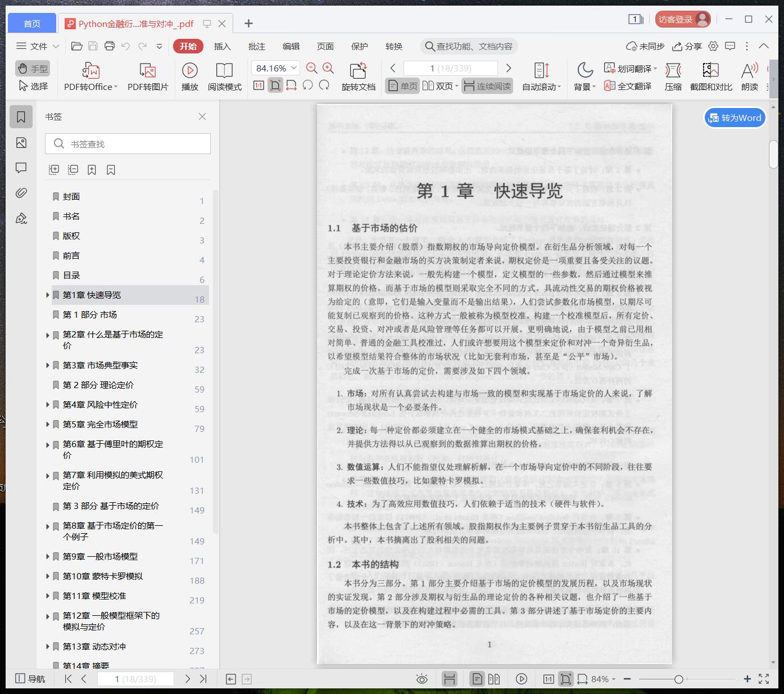Switch to the 转换 tab
The height and width of the screenshot is (694, 784).
394,46
